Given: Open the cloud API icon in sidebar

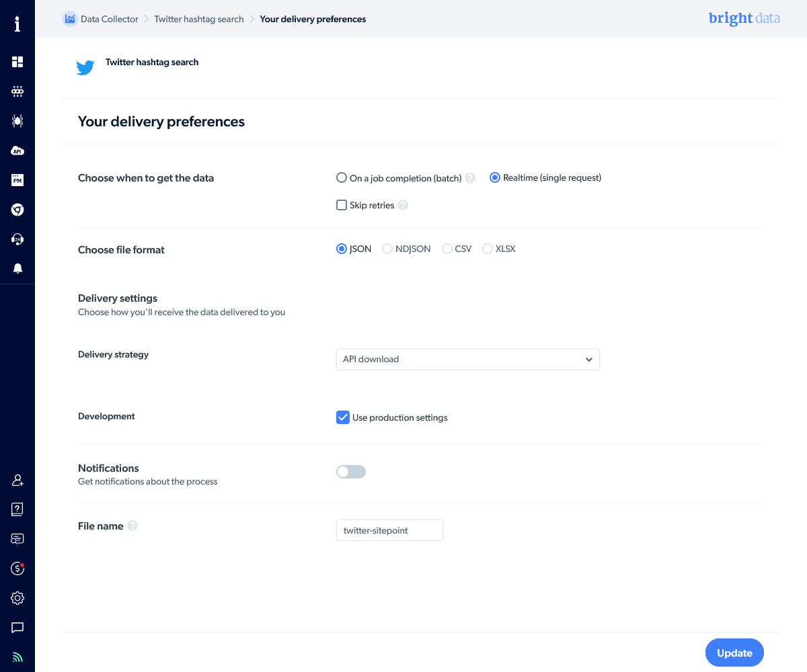Looking at the screenshot, I should pyautogui.click(x=17, y=151).
